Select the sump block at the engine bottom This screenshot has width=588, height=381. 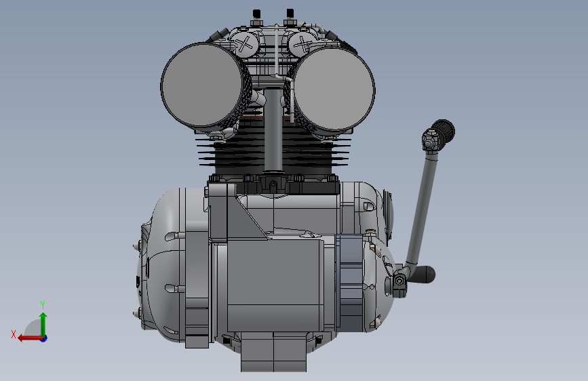tap(274, 352)
